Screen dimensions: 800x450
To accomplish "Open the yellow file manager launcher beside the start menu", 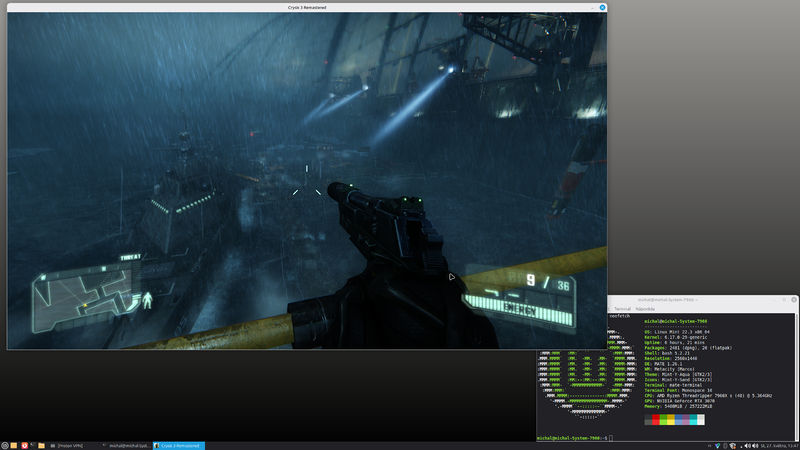I will tap(14, 445).
